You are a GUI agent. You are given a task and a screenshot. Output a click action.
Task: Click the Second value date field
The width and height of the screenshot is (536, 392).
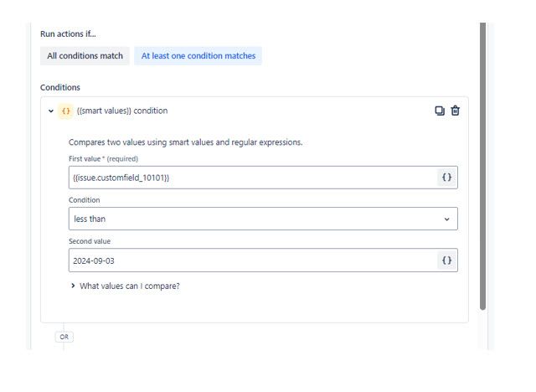point(253,260)
